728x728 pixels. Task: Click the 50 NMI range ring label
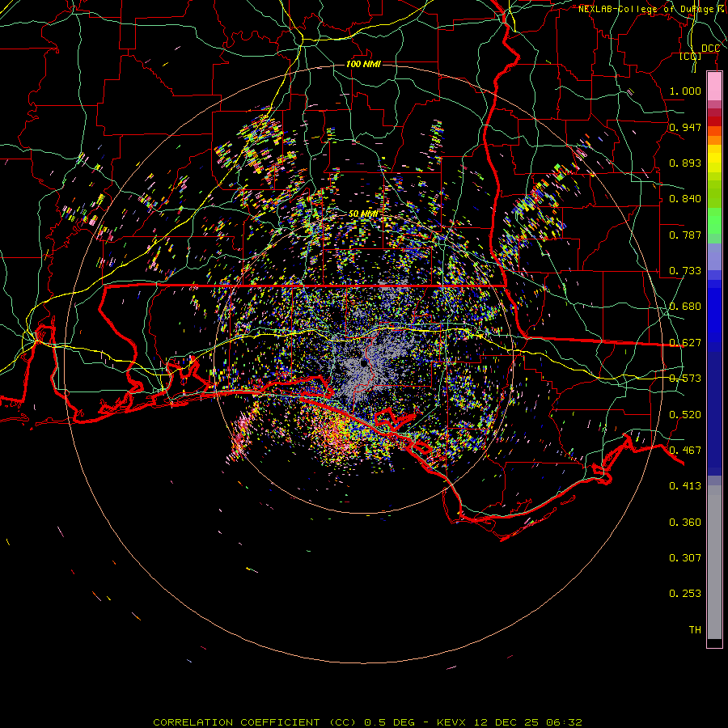[x=363, y=214]
